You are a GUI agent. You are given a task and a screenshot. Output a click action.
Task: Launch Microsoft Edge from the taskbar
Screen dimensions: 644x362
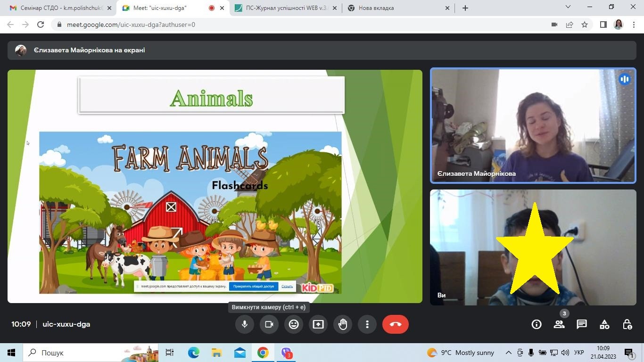point(193,353)
